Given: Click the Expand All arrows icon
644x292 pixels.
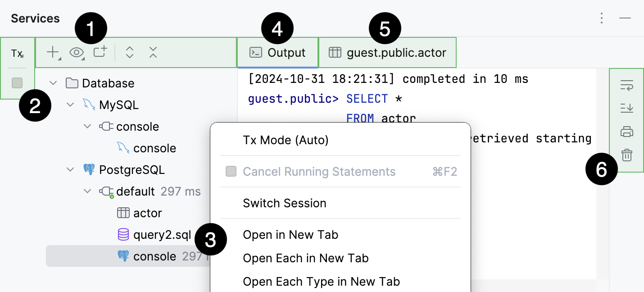Looking at the screenshot, I should point(130,53).
